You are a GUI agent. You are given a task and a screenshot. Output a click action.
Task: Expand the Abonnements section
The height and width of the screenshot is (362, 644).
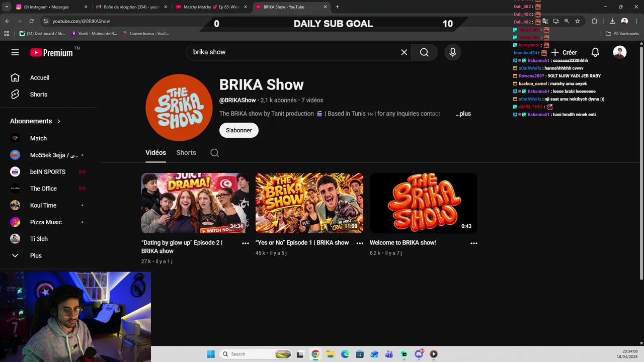click(35, 121)
